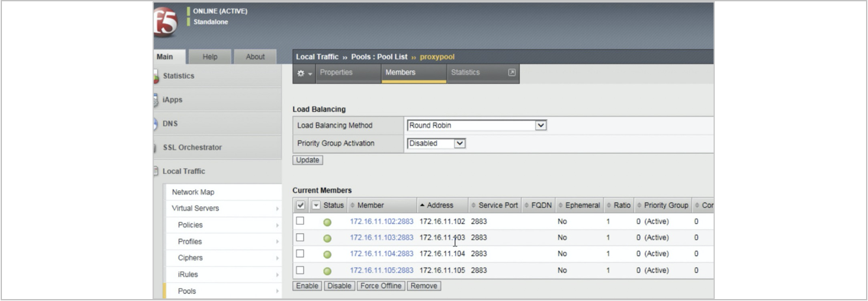Click the Enable button
This screenshot has width=868, height=301.
(308, 286)
